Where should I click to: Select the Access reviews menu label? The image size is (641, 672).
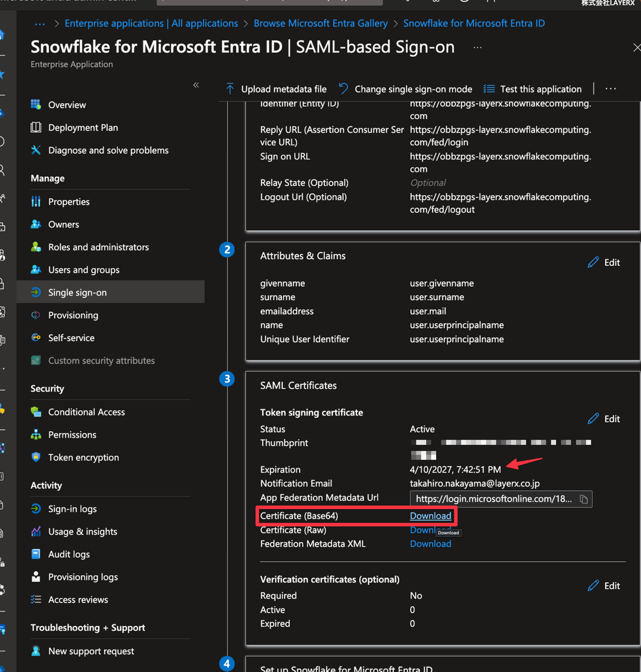(x=78, y=600)
